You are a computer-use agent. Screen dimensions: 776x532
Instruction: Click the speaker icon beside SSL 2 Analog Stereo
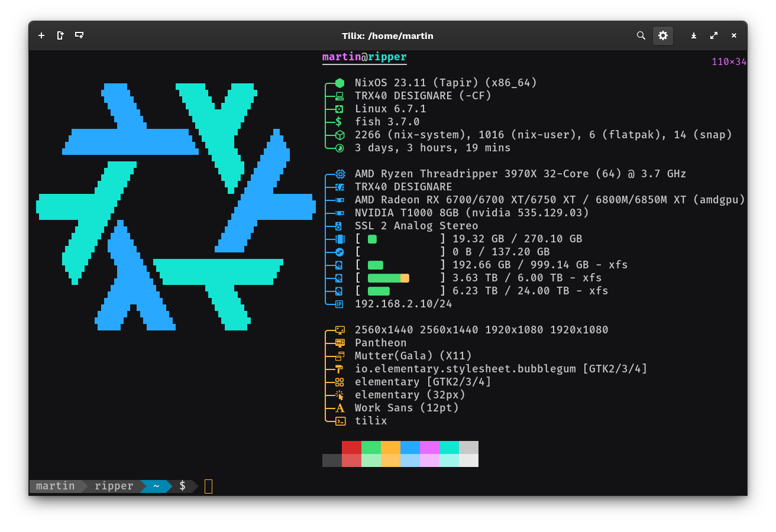tap(339, 226)
